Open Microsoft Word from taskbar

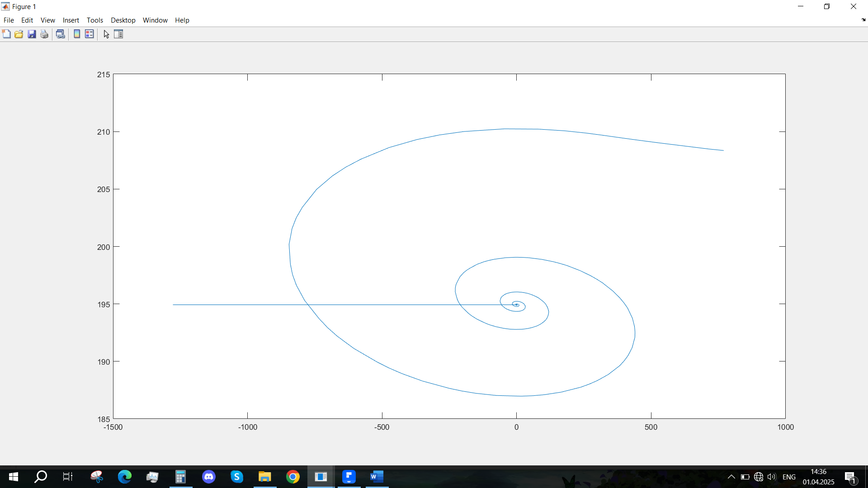(x=377, y=477)
